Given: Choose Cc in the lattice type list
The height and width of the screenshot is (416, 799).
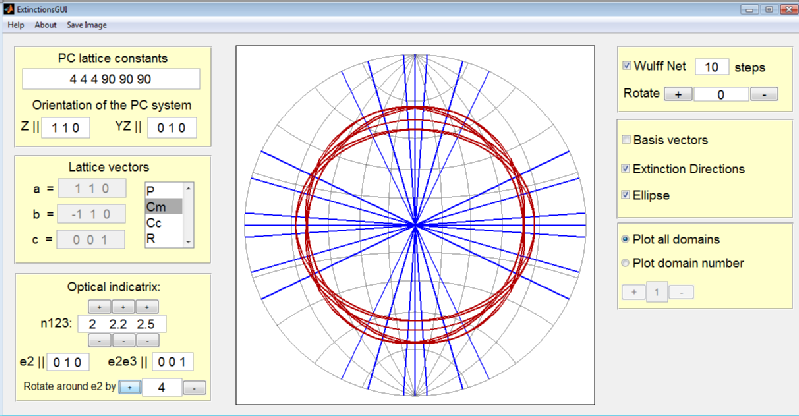Looking at the screenshot, I should click(155, 223).
